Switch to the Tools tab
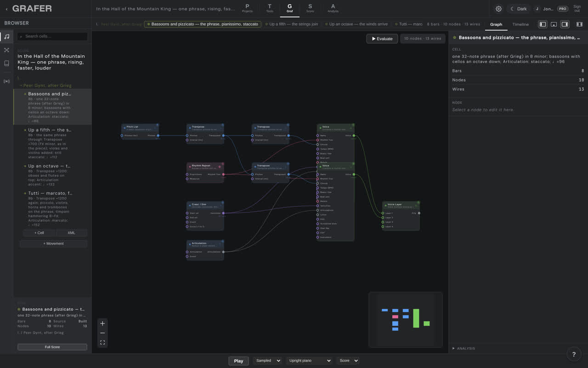This screenshot has height=368, width=588. pos(270,8)
